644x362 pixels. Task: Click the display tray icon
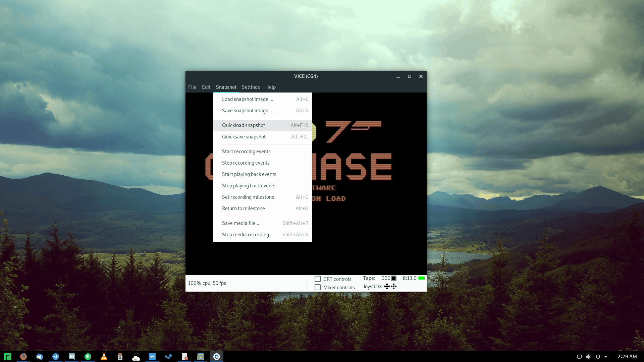579,357
